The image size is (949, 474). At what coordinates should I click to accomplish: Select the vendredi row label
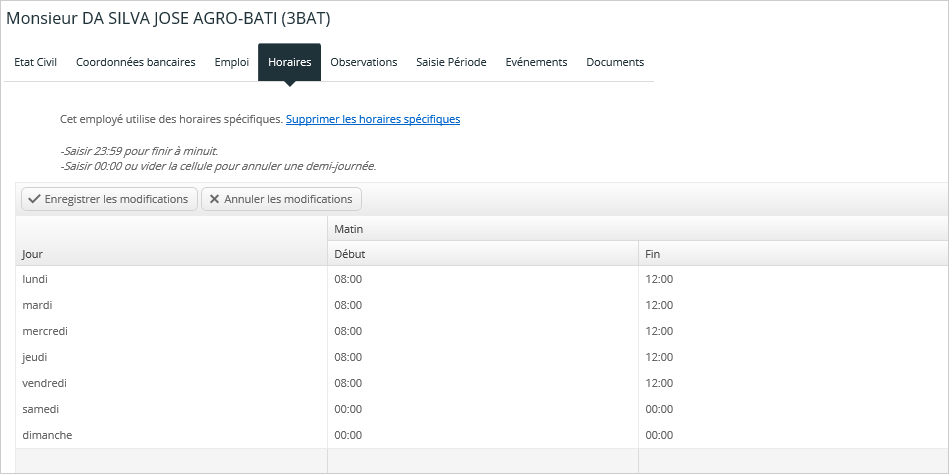[x=45, y=383]
